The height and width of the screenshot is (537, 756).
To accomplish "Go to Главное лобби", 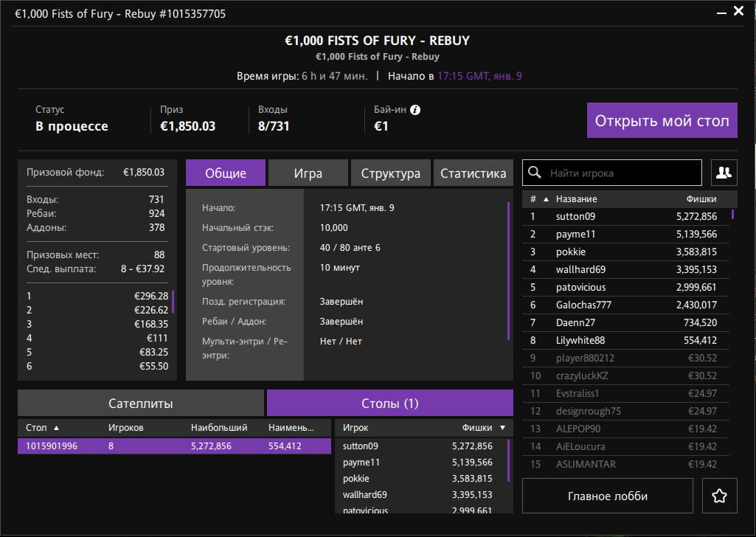I will (608, 496).
